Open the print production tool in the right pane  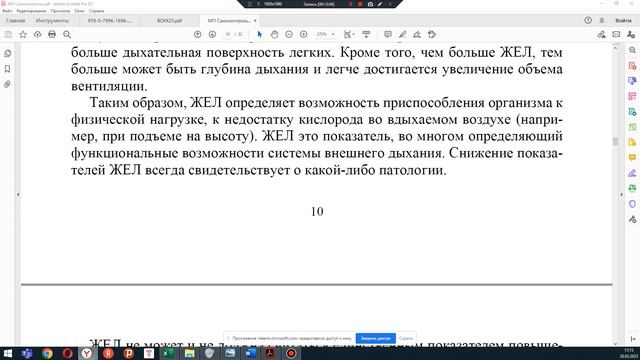pos(632,189)
